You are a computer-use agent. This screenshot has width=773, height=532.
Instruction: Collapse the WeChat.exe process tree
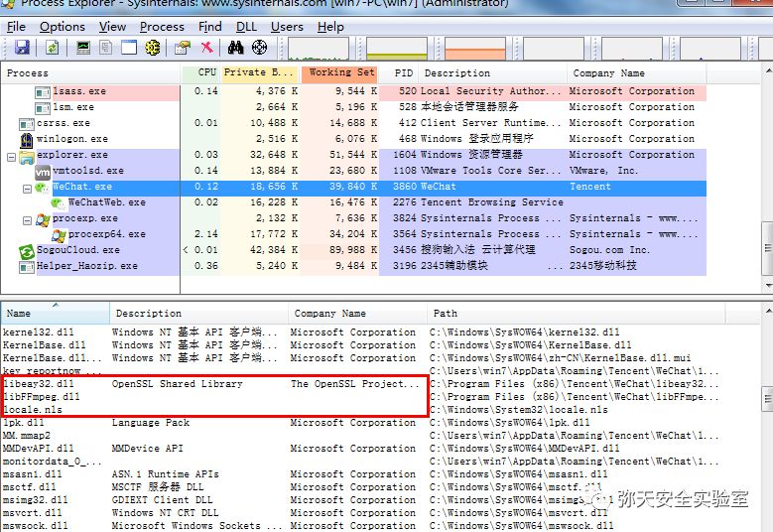[x=27, y=189]
